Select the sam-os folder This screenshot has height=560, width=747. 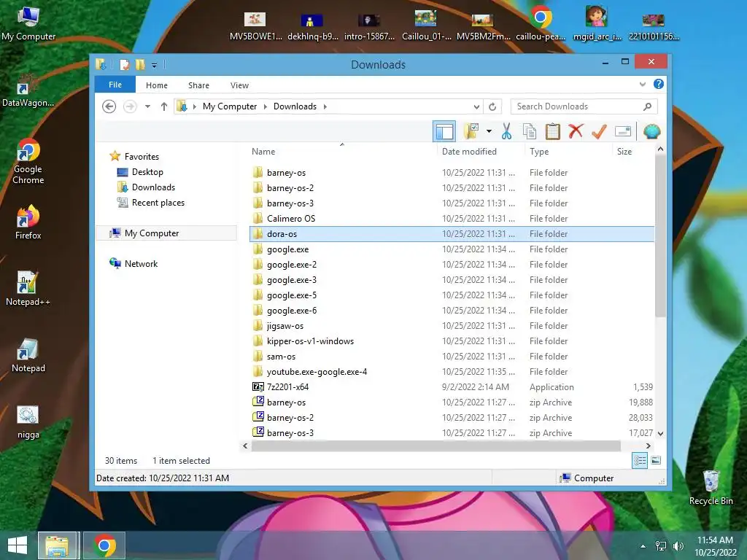click(452, 356)
